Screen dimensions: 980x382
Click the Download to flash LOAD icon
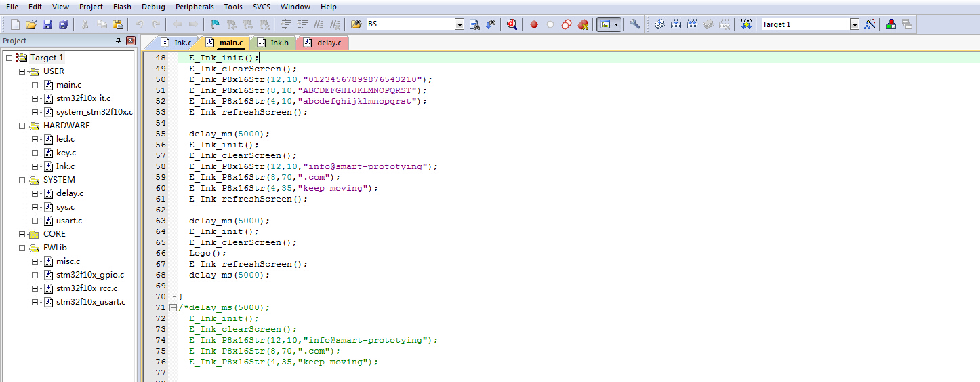tap(746, 24)
